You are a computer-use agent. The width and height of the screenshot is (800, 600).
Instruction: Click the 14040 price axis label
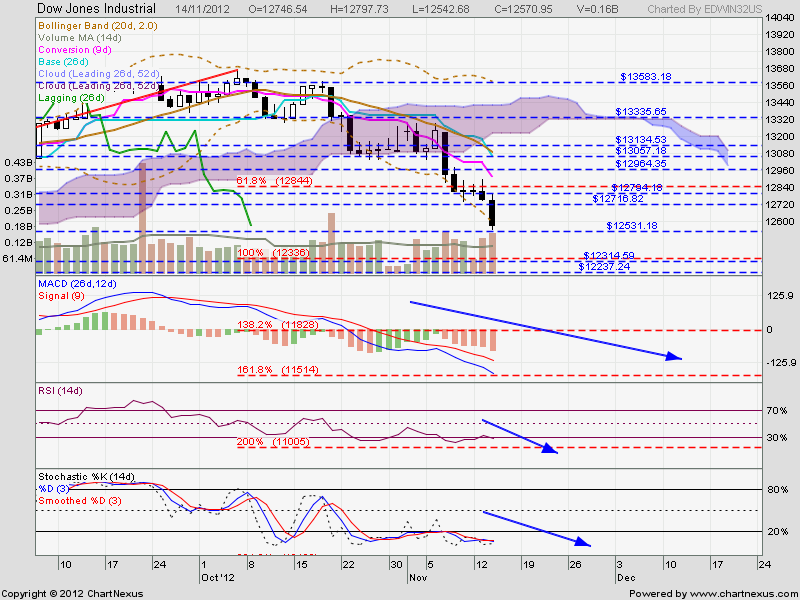pyautogui.click(x=779, y=17)
